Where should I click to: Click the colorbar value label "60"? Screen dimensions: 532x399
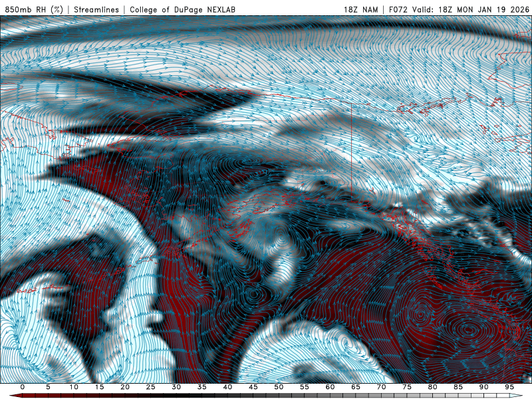point(330,387)
